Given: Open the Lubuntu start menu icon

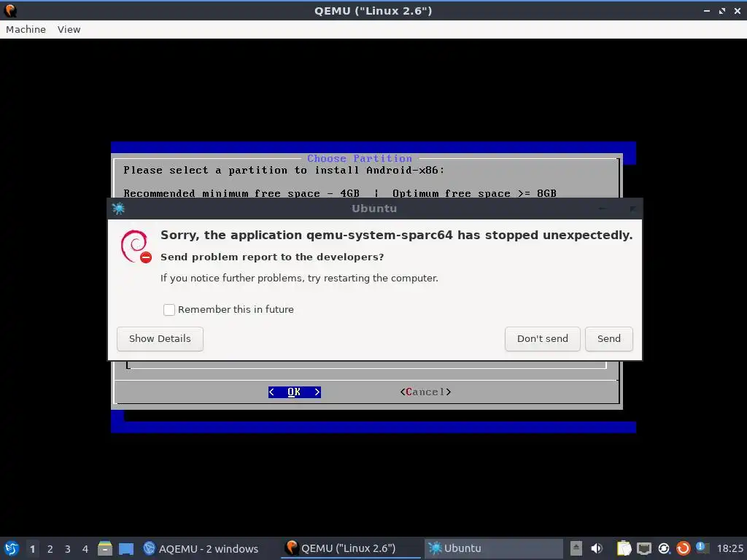Looking at the screenshot, I should pyautogui.click(x=12, y=548).
